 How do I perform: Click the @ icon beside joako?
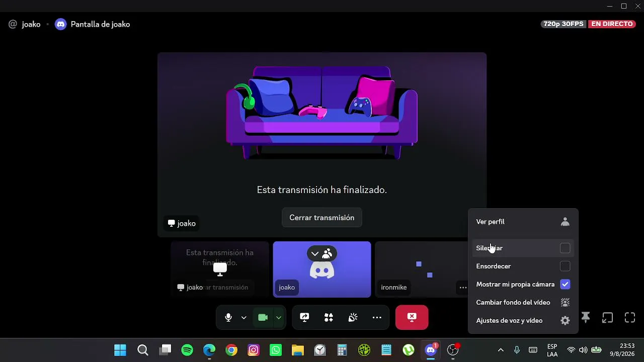click(13, 24)
